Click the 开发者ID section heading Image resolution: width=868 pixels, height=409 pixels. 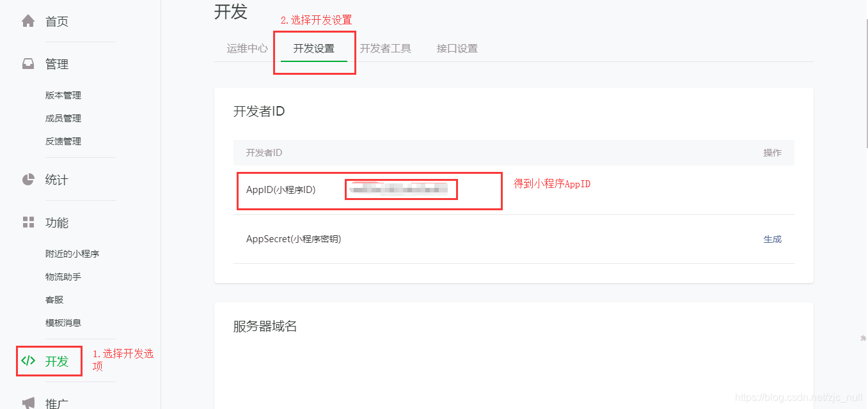point(259,111)
